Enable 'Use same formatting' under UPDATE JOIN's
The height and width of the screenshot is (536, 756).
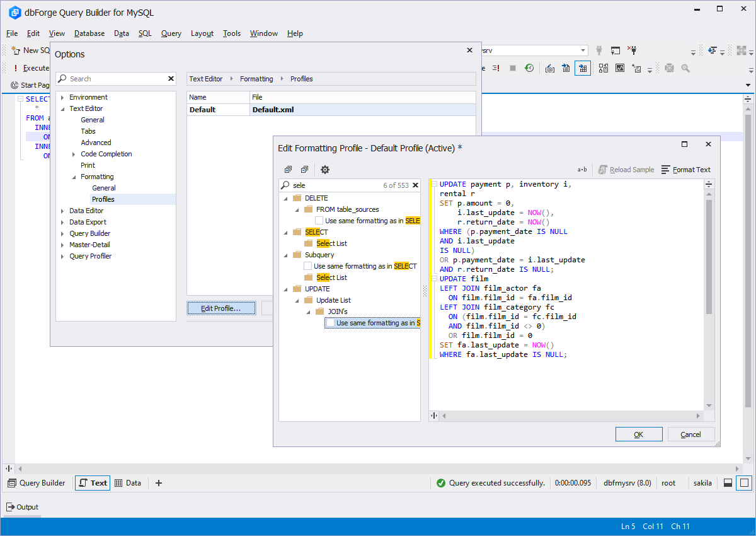tap(330, 323)
